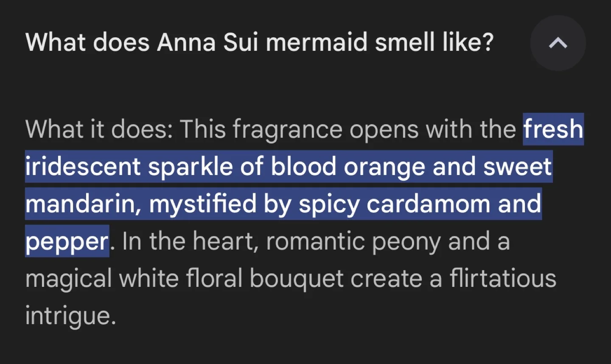The height and width of the screenshot is (364, 611).
Task: Click the word 'mystified' in the answer
Action: (204, 204)
